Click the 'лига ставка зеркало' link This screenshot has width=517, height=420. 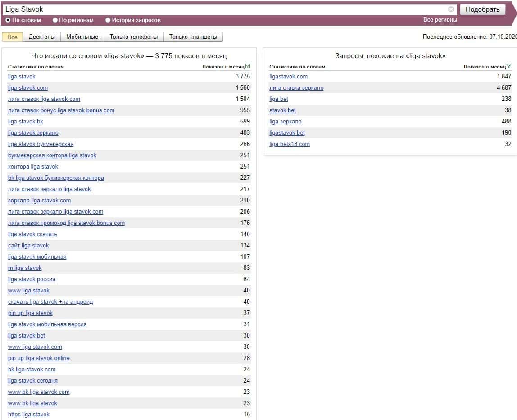click(296, 88)
